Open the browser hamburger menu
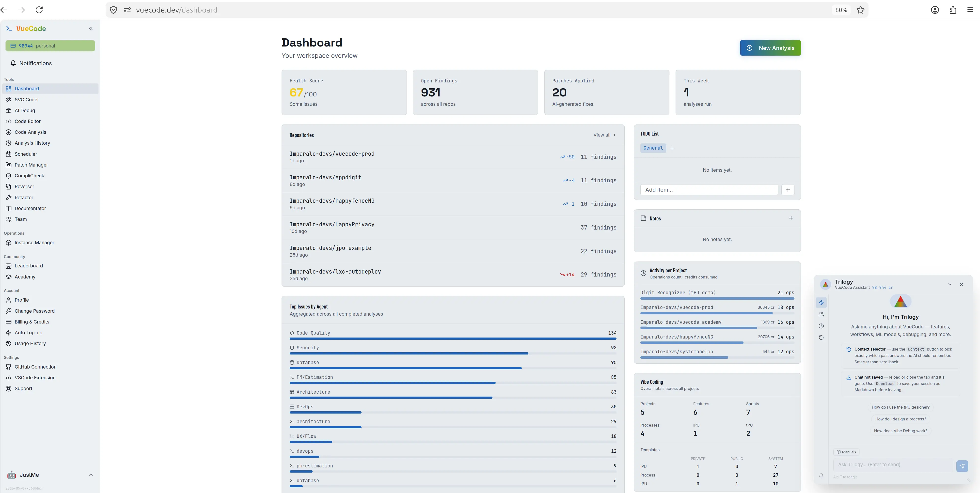Viewport: 980px width, 493px height. (970, 10)
